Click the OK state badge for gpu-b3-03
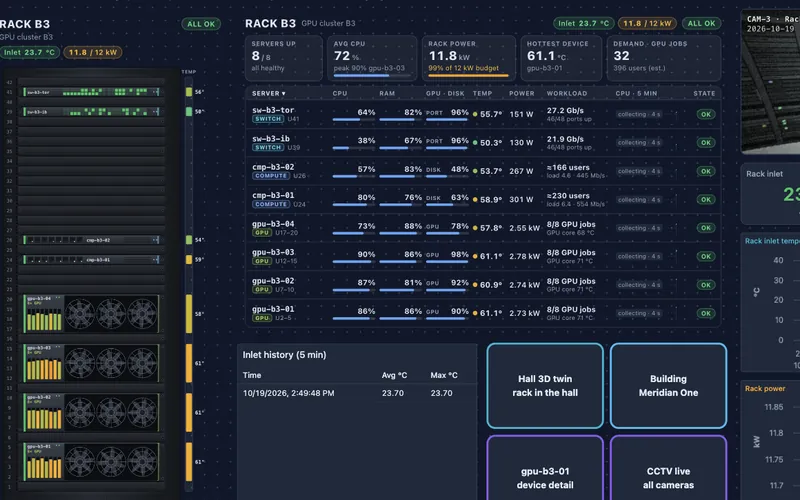800x500 pixels. [706, 257]
